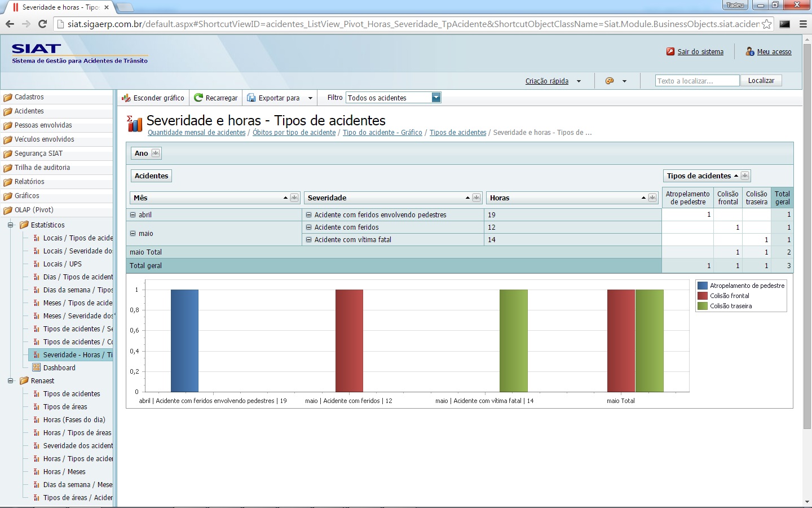Open Renaest Tipos de áreas item

pyautogui.click(x=65, y=406)
